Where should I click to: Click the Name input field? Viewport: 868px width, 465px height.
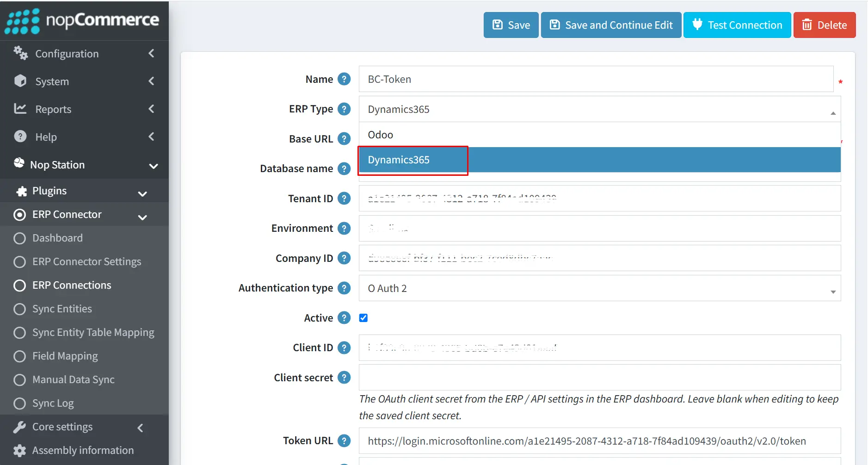[x=596, y=79]
